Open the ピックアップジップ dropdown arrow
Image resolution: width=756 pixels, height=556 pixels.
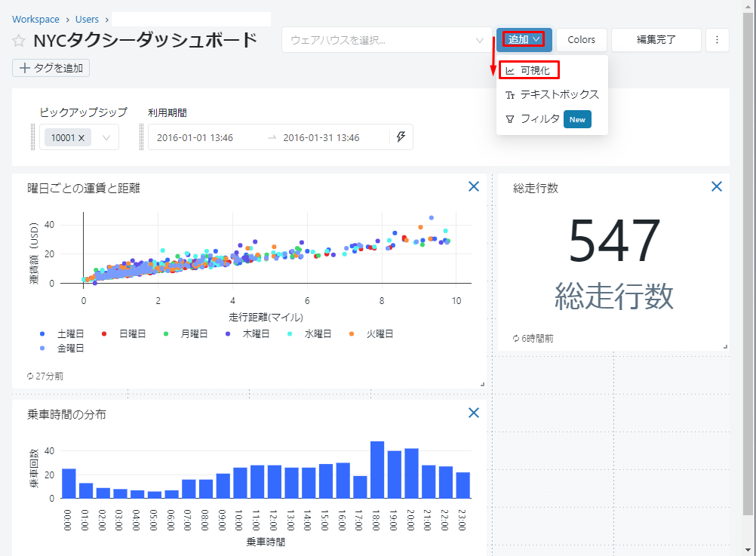point(106,138)
